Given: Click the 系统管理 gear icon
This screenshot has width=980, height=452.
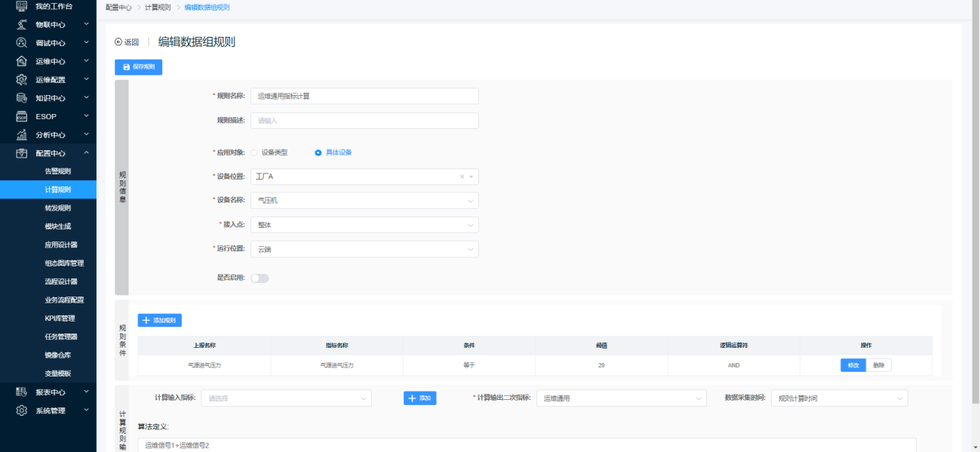Looking at the screenshot, I should pos(22,410).
